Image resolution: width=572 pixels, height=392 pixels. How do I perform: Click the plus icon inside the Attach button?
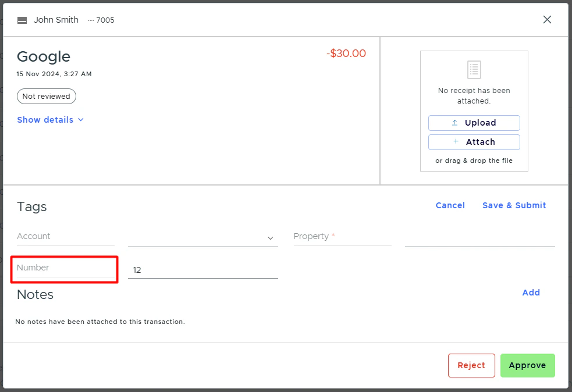coord(456,142)
